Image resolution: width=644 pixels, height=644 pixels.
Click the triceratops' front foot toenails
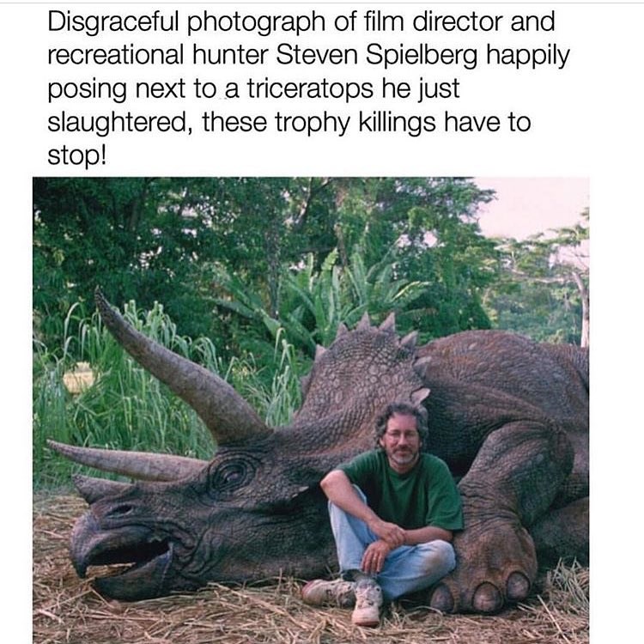coord(481,593)
